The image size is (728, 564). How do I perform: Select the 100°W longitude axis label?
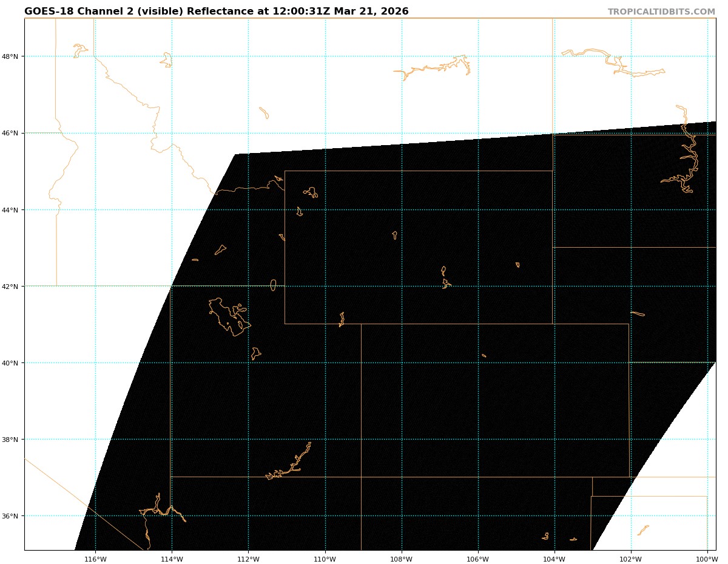pos(707,559)
